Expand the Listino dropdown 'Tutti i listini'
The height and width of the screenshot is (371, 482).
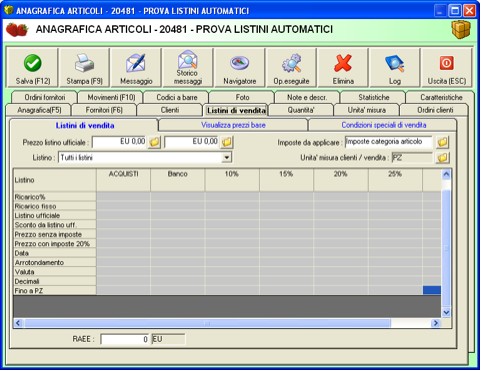[x=227, y=157]
